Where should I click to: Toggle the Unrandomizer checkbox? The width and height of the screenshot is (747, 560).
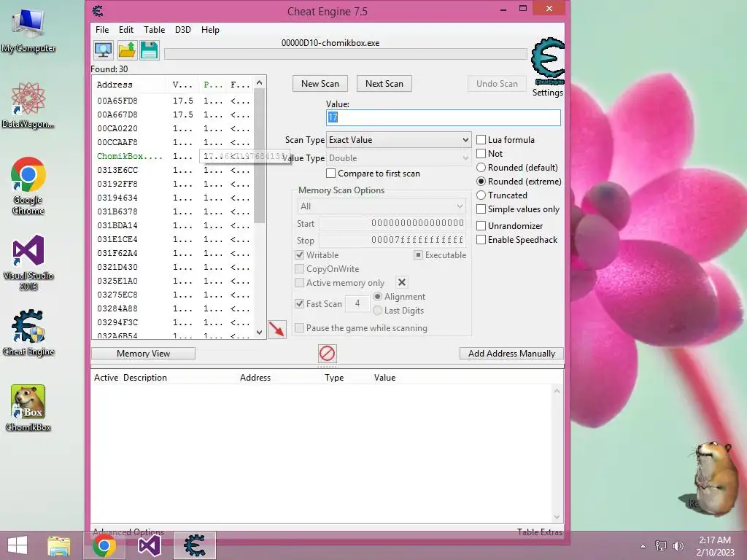point(481,225)
